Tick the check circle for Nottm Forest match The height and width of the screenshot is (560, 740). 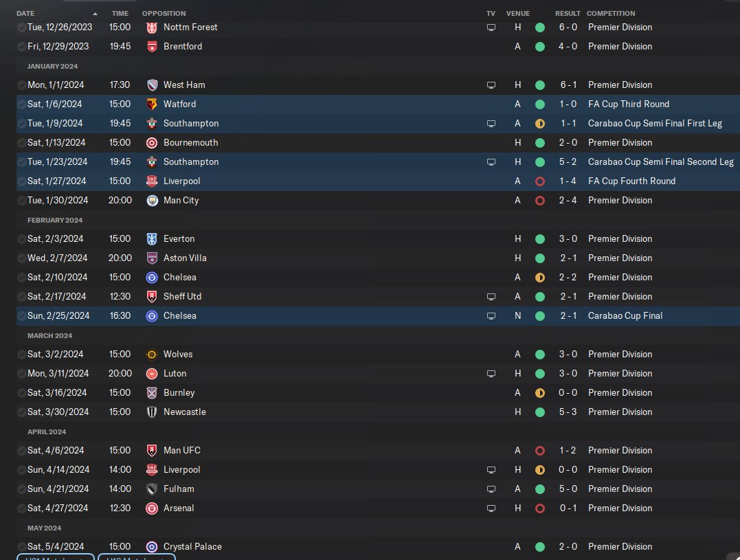click(21, 27)
